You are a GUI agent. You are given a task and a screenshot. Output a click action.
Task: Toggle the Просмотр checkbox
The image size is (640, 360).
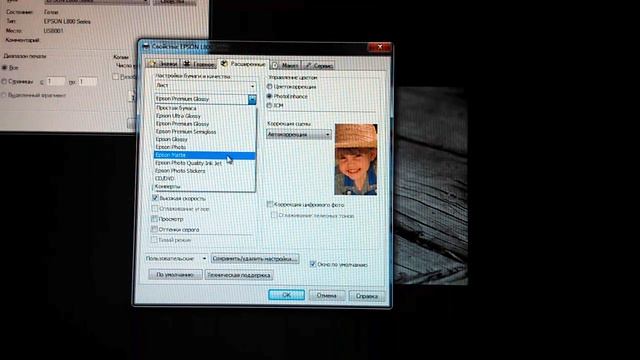coord(155,219)
